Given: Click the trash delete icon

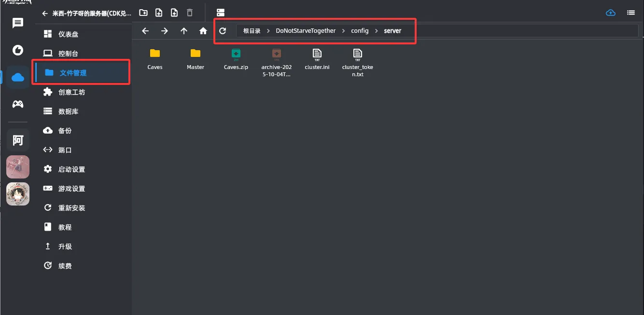Looking at the screenshot, I should 190,13.
